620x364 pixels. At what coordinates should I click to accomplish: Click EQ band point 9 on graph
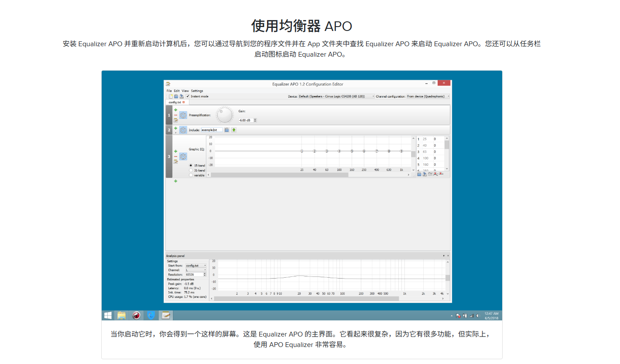pos(402,151)
